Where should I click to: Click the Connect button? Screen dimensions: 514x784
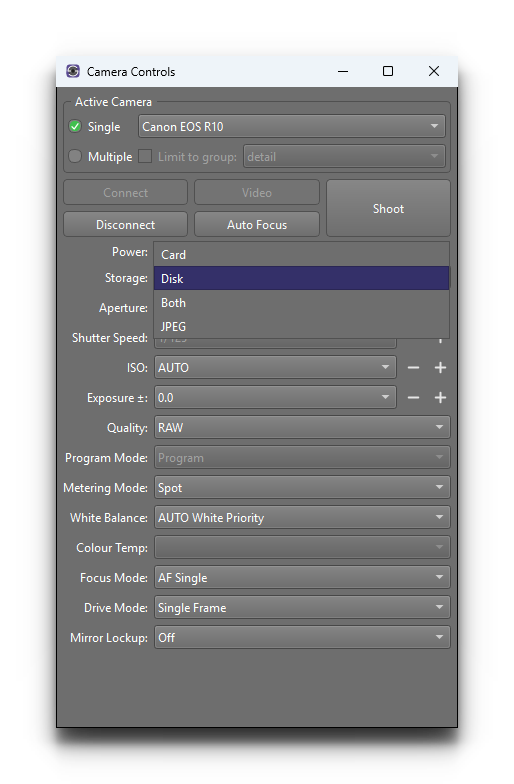pos(126,192)
